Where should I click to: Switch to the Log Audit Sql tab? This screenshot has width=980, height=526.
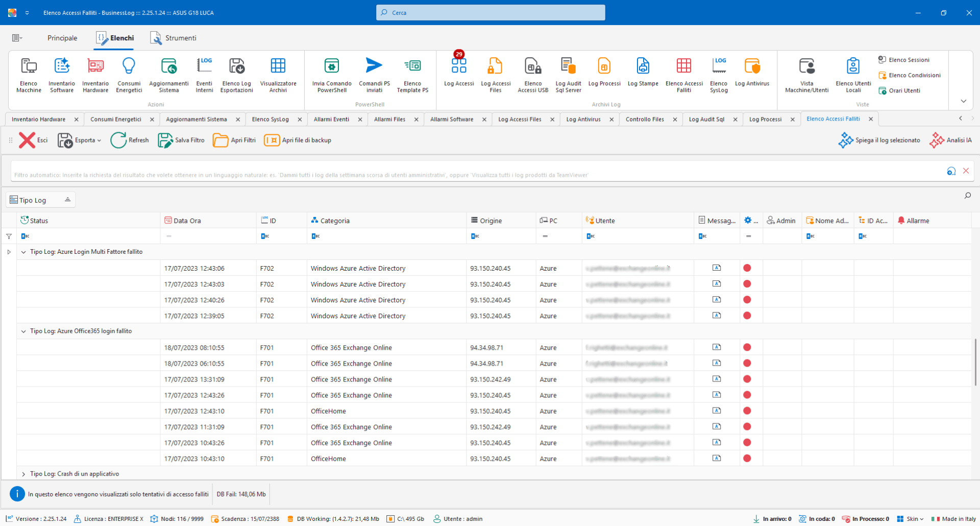click(706, 119)
